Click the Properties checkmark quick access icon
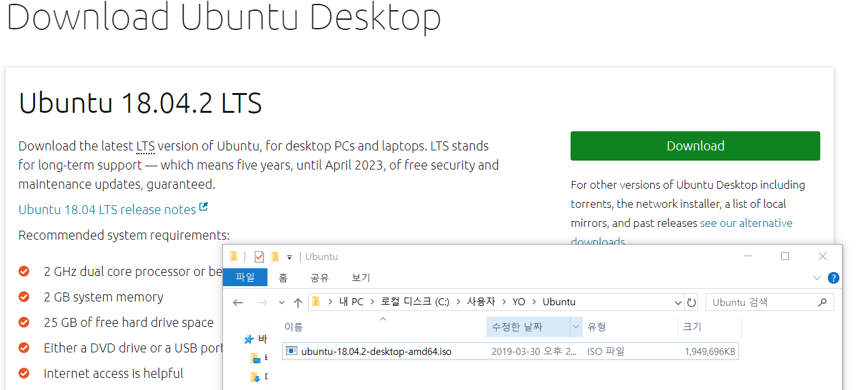Viewport: 868px width, 390px height. coord(259,257)
